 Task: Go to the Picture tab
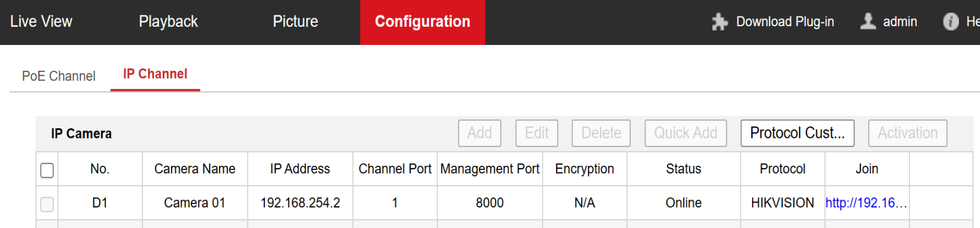pos(295,22)
